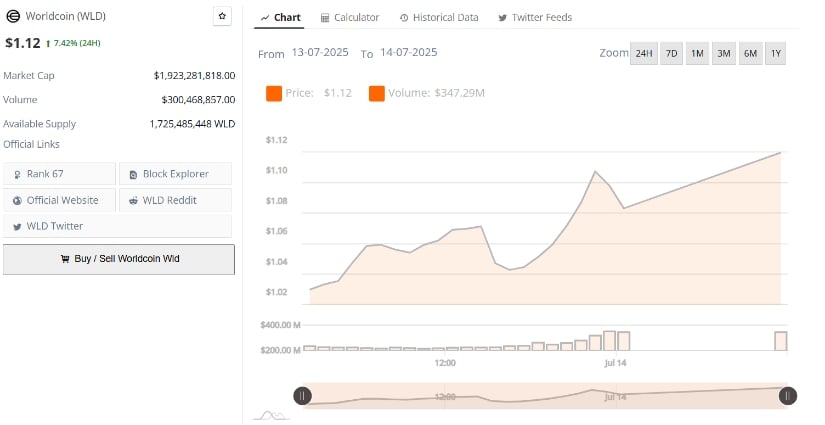Click the rightmost volume bar

781,341
